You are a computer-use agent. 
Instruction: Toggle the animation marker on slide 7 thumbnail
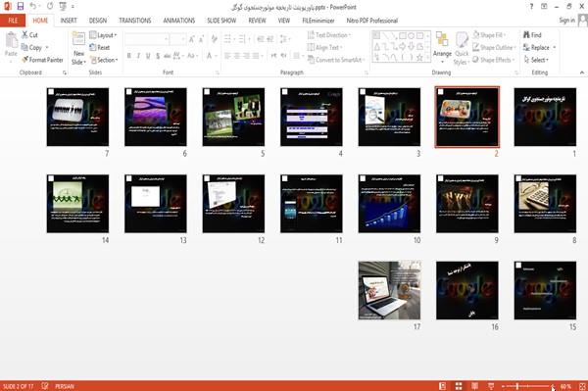tap(51, 92)
